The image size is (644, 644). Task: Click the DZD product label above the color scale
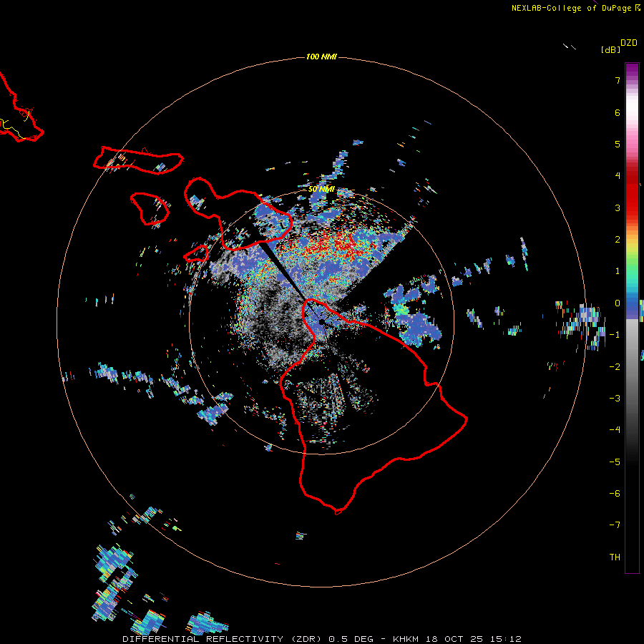[629, 43]
